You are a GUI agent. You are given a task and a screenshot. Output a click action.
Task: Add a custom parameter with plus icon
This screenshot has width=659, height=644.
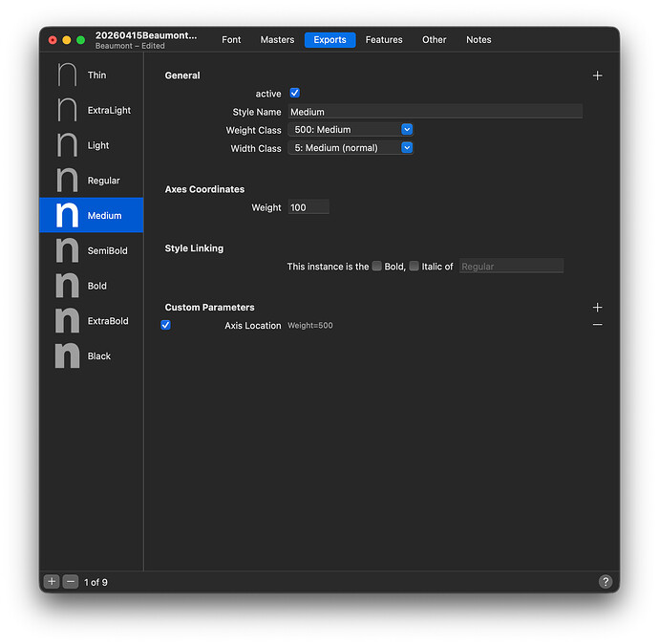597,308
